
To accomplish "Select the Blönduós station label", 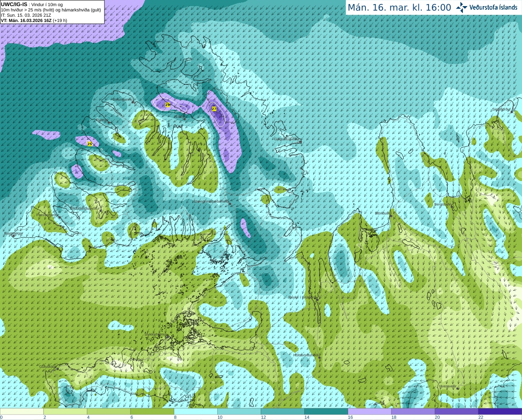I will 382,213.
